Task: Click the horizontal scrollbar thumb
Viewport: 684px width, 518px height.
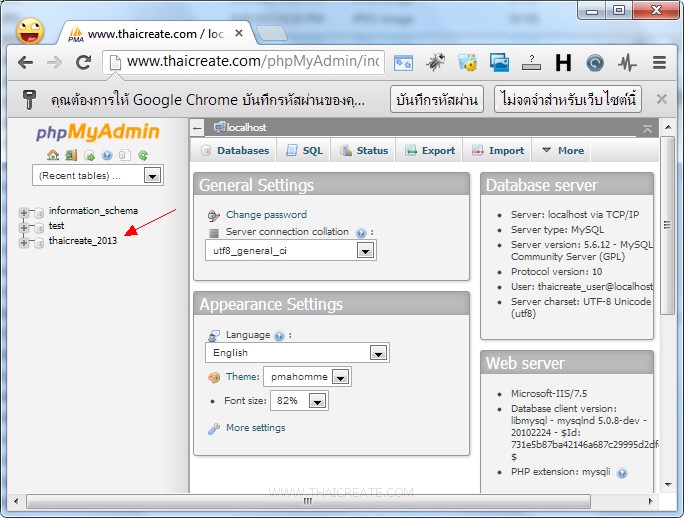Action: click(x=308, y=501)
